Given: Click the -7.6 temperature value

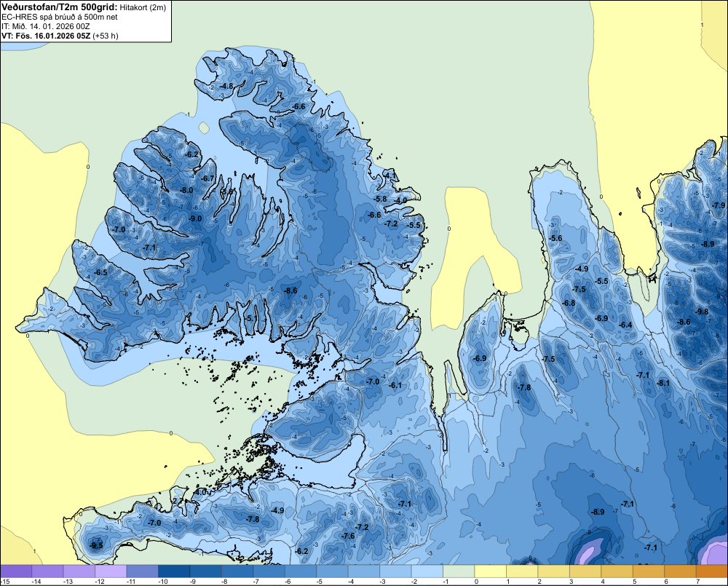Looking at the screenshot, I should point(348,536).
